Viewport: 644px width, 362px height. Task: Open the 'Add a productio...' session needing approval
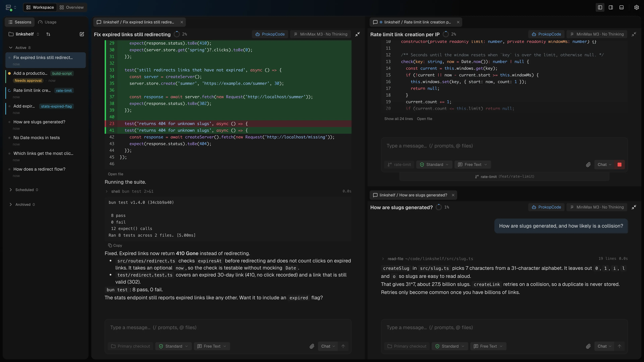[46, 76]
